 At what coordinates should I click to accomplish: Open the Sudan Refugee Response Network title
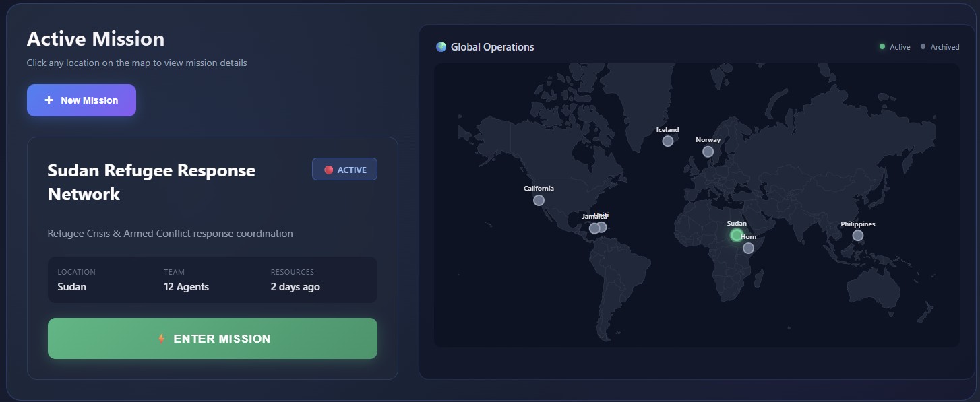(x=151, y=182)
